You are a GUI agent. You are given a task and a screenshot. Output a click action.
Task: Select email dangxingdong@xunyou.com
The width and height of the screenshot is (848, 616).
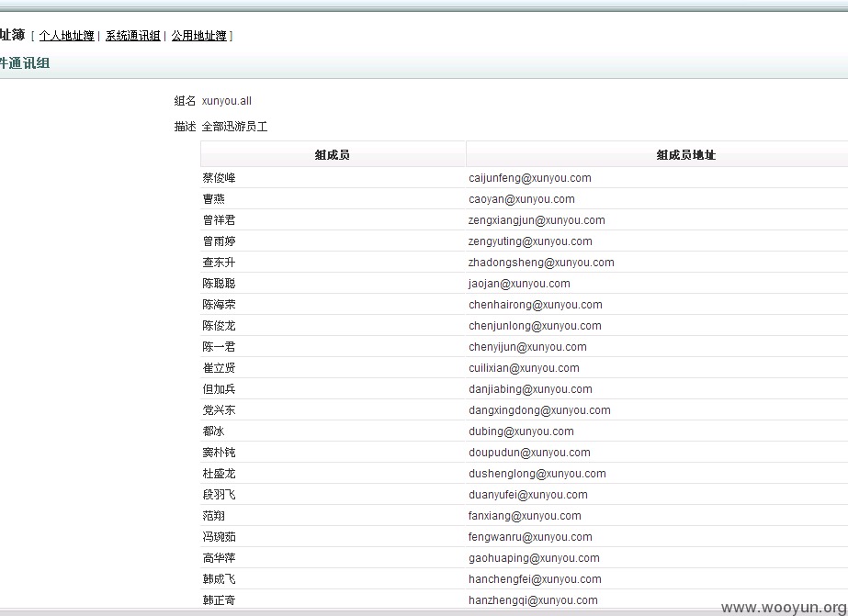(x=539, y=410)
